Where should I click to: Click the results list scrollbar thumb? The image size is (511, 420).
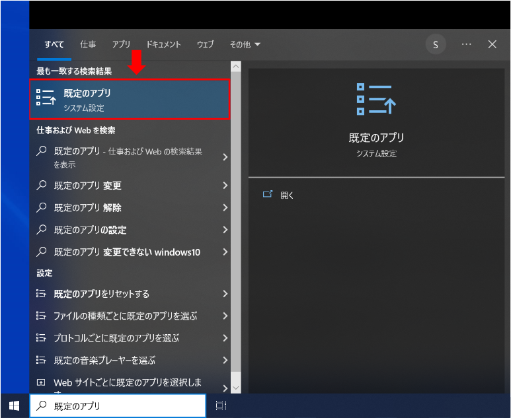(x=235, y=221)
